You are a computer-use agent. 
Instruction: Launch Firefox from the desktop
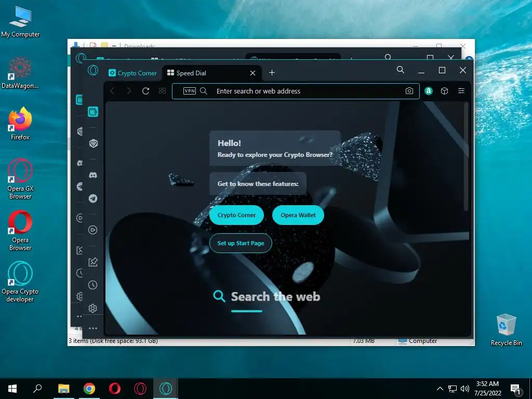click(20, 124)
